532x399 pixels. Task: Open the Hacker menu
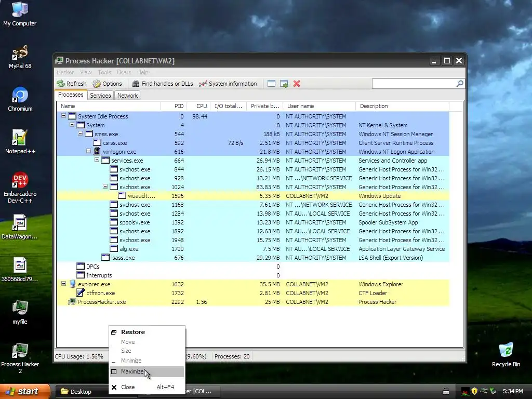(65, 72)
